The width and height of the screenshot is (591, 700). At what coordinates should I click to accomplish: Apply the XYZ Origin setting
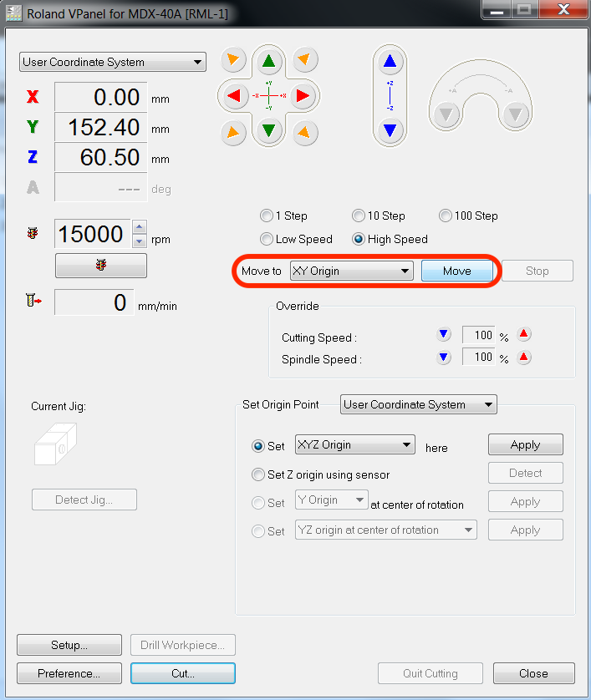526,444
